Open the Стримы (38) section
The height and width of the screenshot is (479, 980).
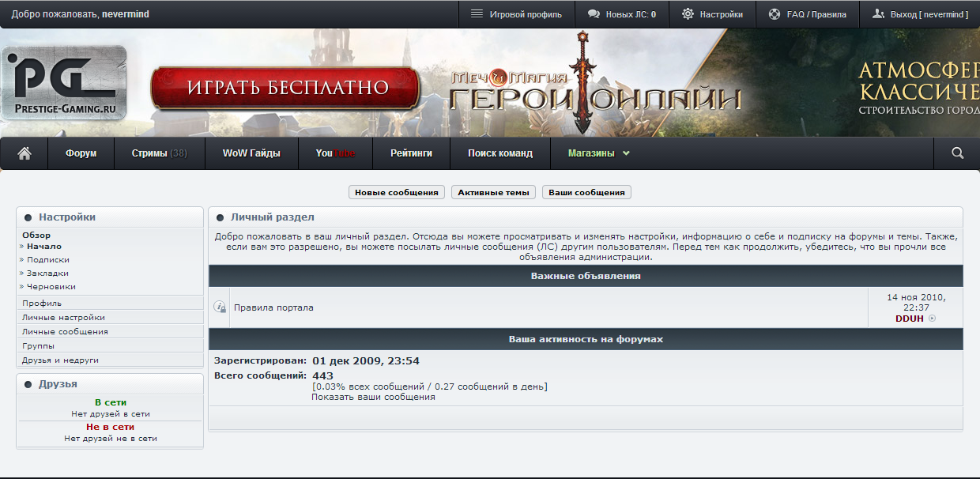click(x=160, y=153)
